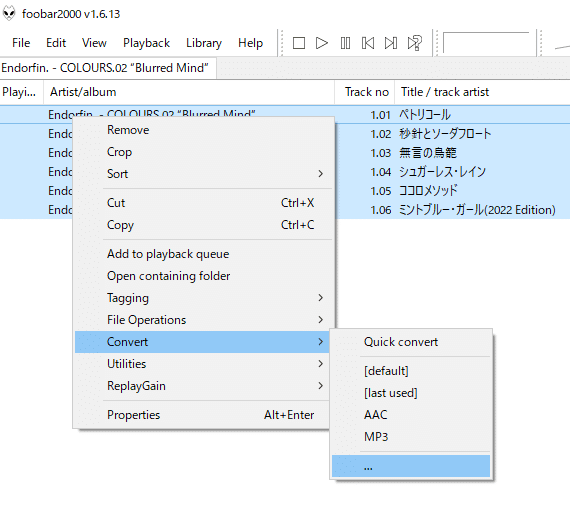Image resolution: width=570 pixels, height=515 pixels.
Task: Sort by the Artist/album column header
Action: tap(189, 92)
